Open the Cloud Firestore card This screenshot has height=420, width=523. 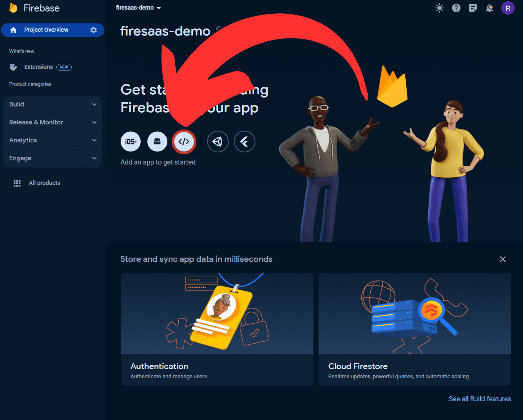point(415,329)
